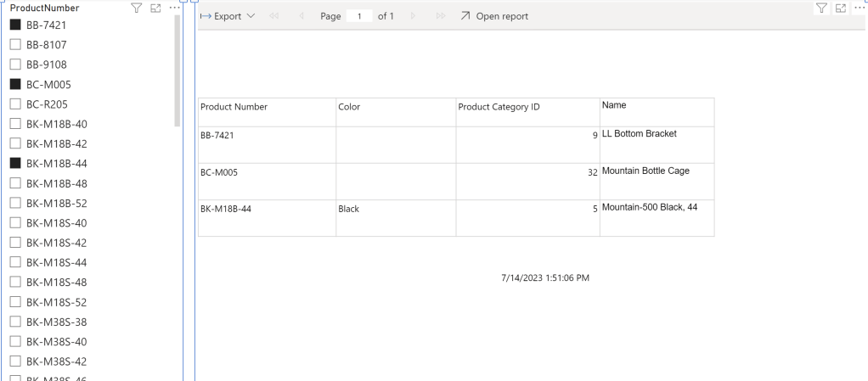Screen dimensions: 868x381
Task: Click the filter icon on report visual
Action: tap(821, 8)
